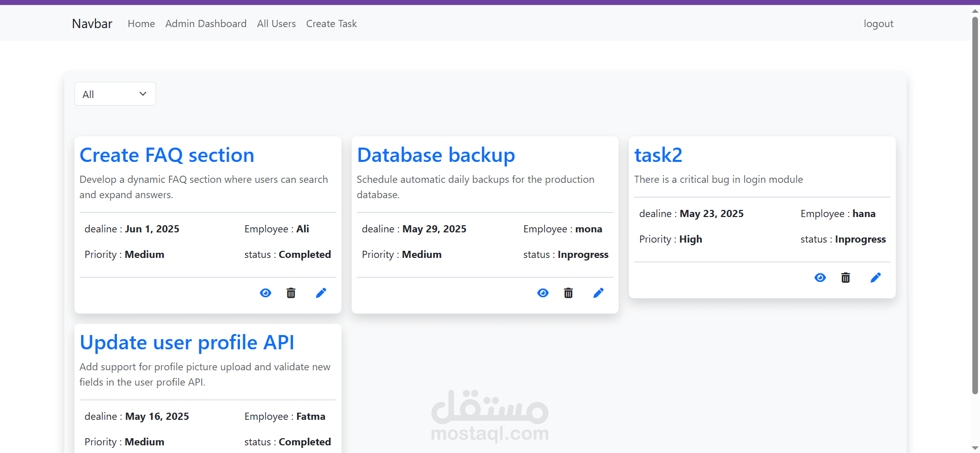This screenshot has height=453, width=980.
Task: View the Create FAQ section task details
Action: pyautogui.click(x=265, y=293)
